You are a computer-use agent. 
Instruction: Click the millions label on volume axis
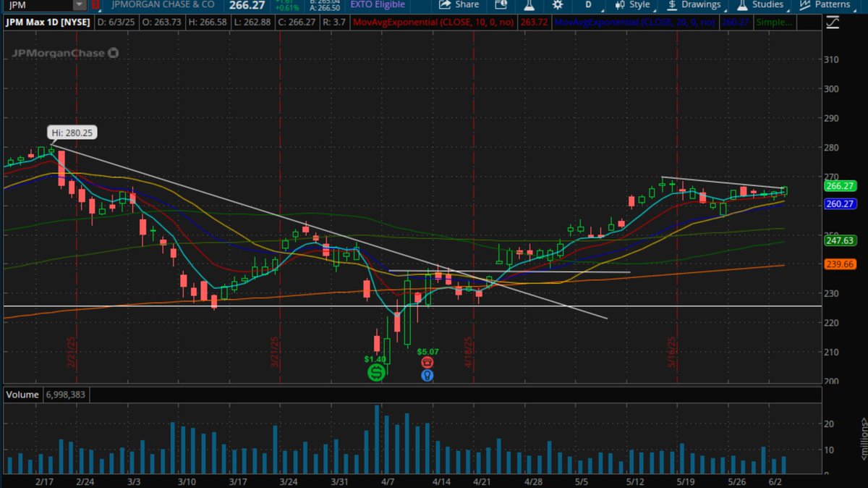(863, 439)
